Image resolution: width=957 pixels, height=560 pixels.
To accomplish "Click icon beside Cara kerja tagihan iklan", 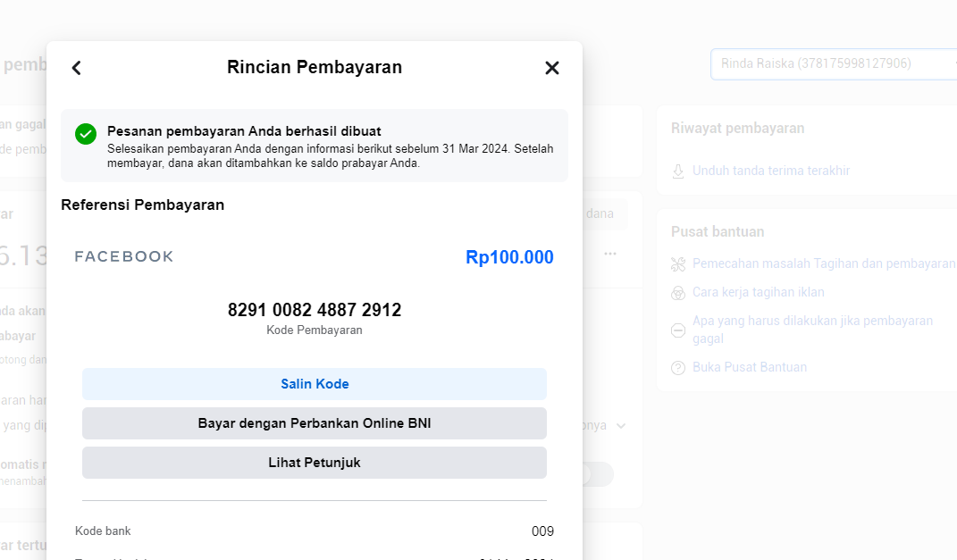I will [x=678, y=293].
